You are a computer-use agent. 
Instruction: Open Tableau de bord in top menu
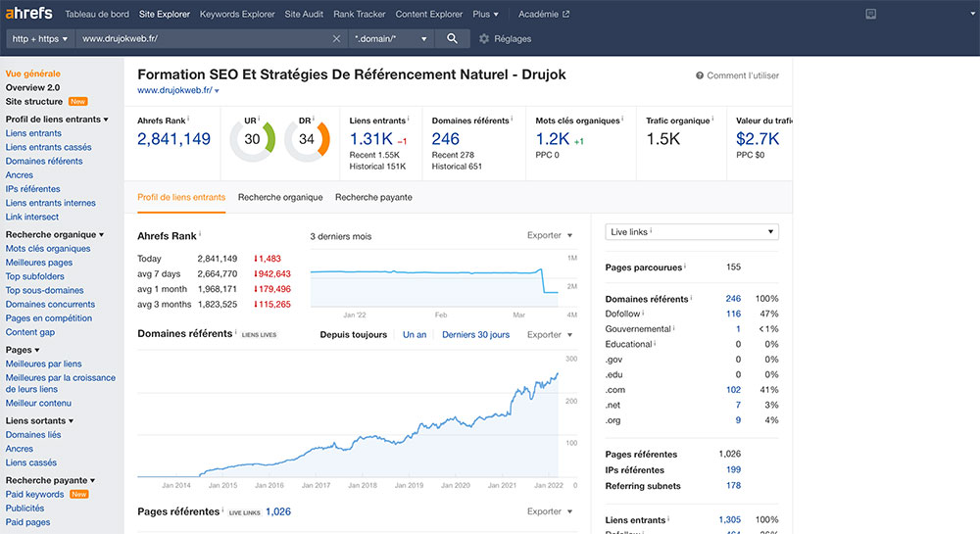point(97,14)
